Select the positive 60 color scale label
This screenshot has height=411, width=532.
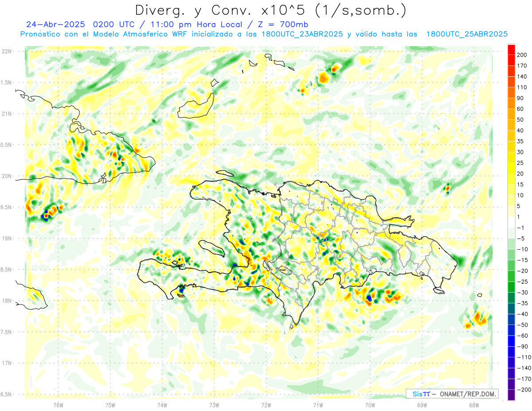[520, 109]
